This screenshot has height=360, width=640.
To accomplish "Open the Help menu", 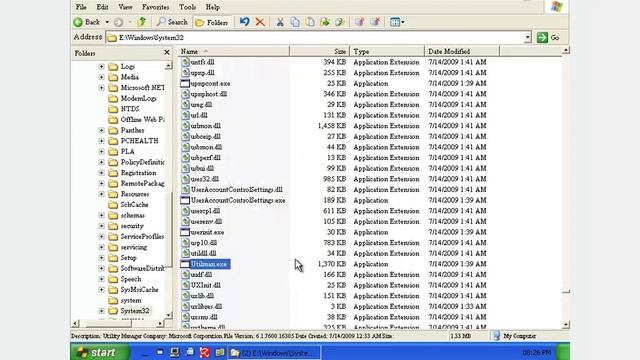I will pyautogui.click(x=213, y=7).
